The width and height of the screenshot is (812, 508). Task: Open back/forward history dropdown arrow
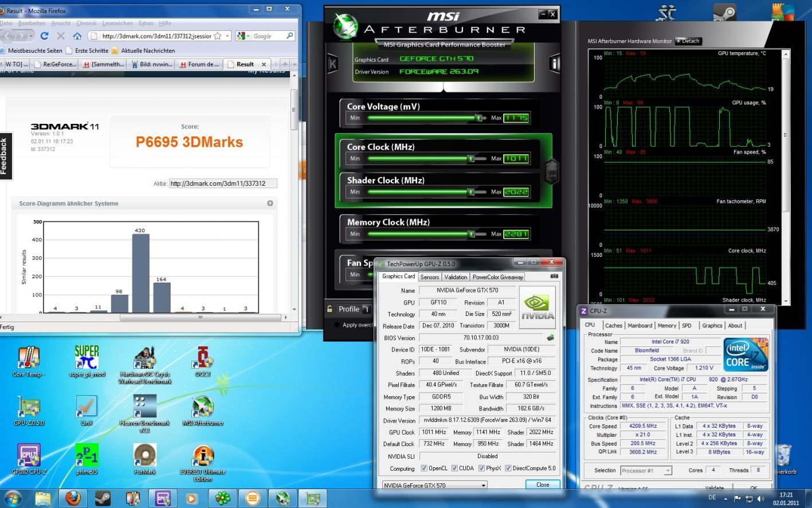coord(32,36)
